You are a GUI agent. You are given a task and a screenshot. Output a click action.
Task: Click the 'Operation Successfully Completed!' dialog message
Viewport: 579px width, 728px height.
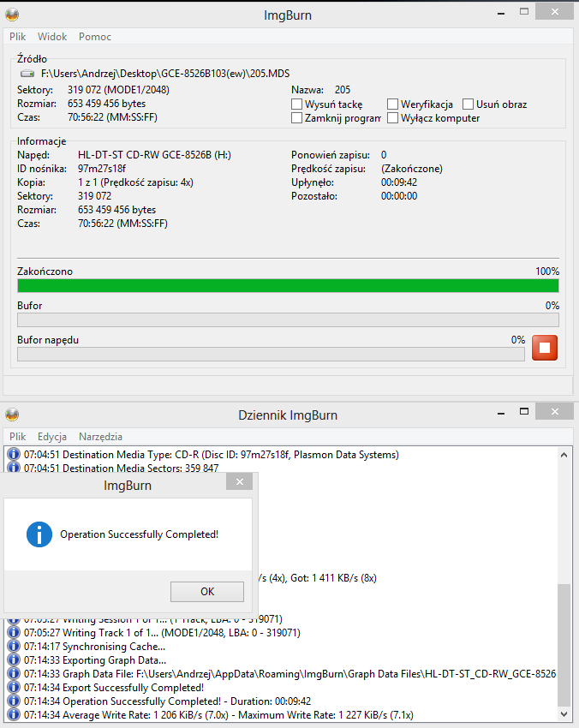pyautogui.click(x=140, y=534)
